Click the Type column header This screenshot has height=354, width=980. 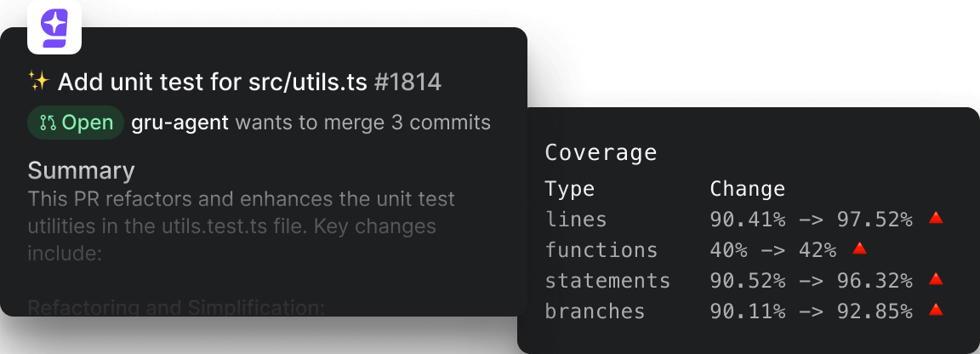tap(569, 188)
